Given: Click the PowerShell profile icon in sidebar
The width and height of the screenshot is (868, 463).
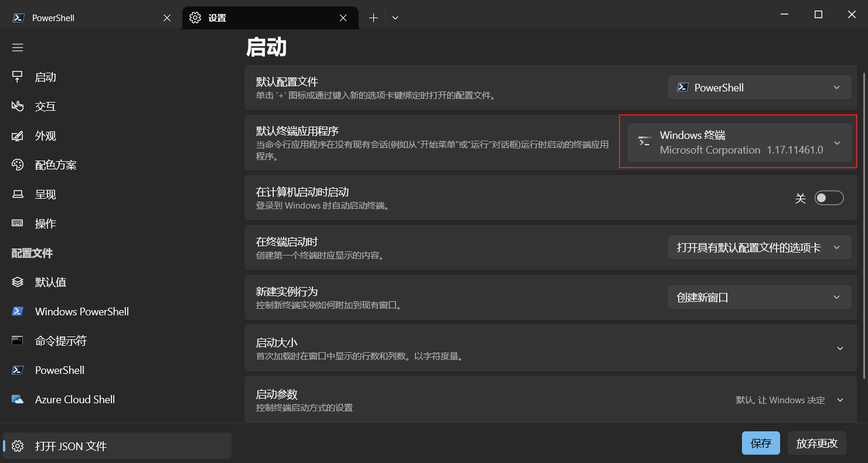Looking at the screenshot, I should pyautogui.click(x=18, y=370).
